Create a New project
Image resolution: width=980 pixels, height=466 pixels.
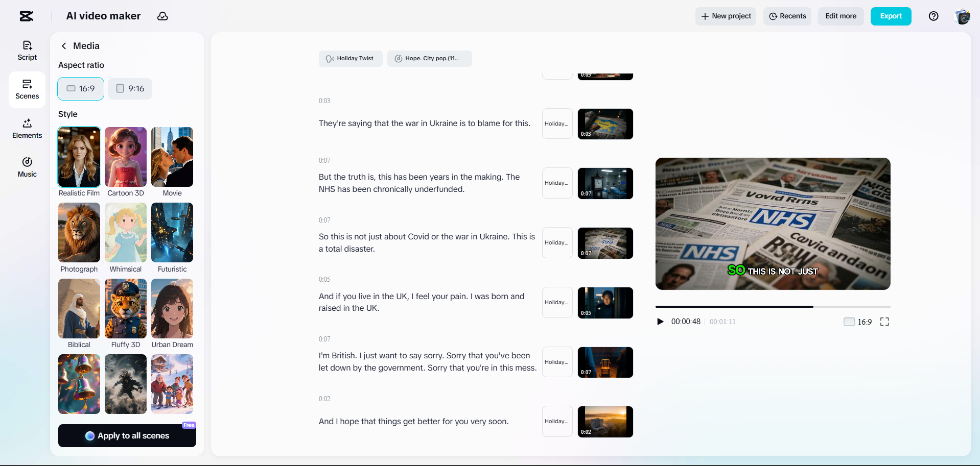726,16
